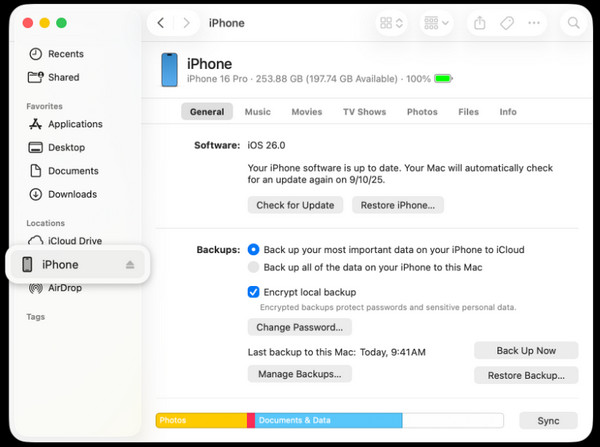This screenshot has width=600, height=447.
Task: Click the Favorites sidebar heading
Action: pyautogui.click(x=44, y=106)
